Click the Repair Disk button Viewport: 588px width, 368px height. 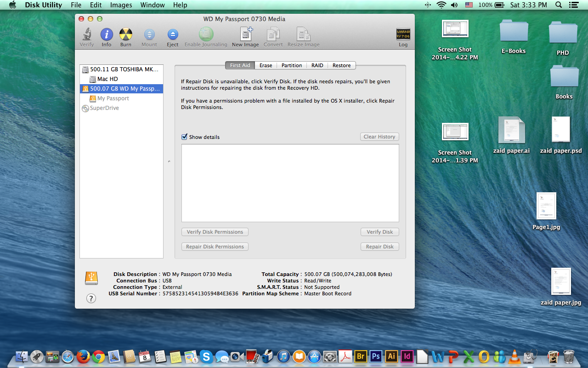point(380,247)
